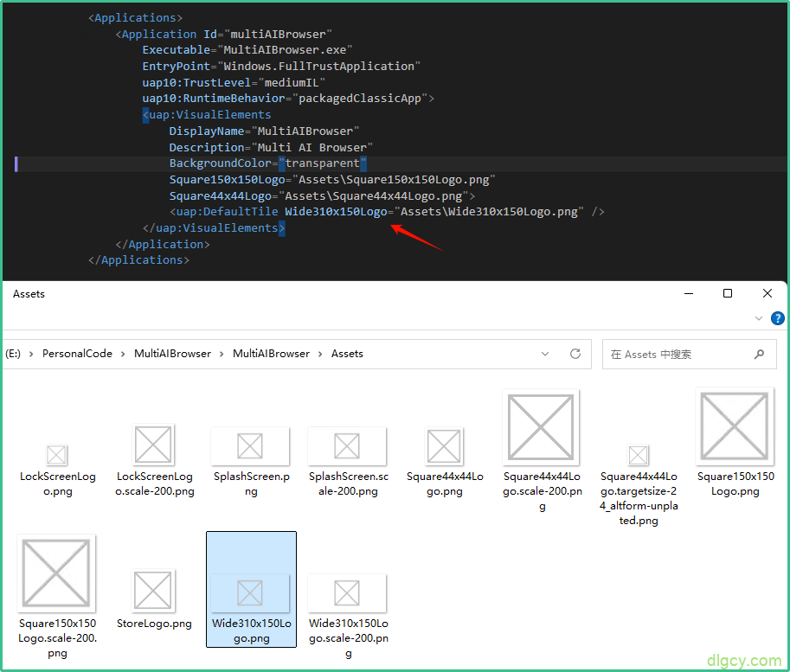Image resolution: width=790 pixels, height=672 pixels.
Task: Open the address bar history dropdown arrow
Action: [x=545, y=354]
